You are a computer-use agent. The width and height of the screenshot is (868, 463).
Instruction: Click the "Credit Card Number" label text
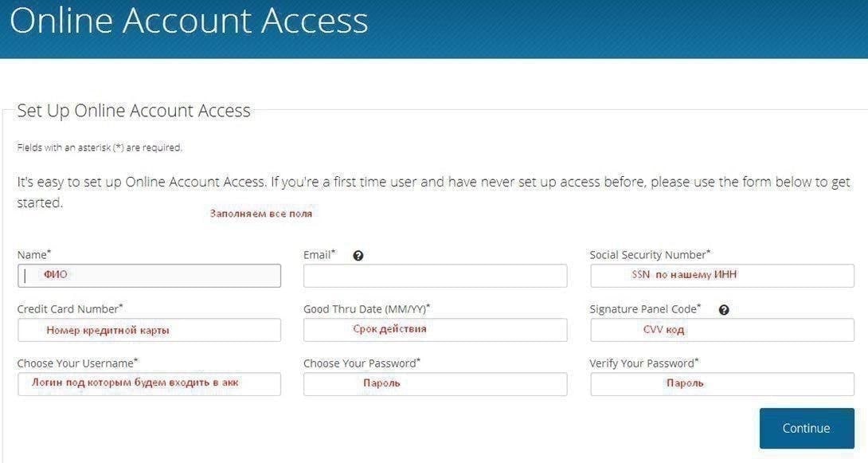click(x=68, y=309)
